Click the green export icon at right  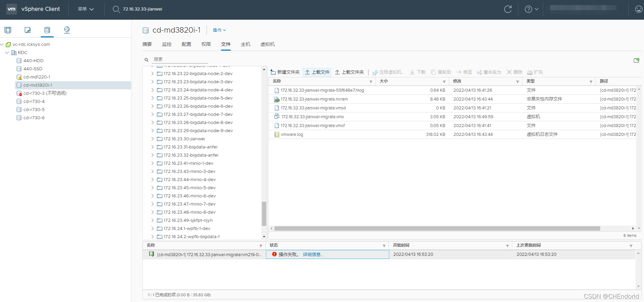pos(637,60)
